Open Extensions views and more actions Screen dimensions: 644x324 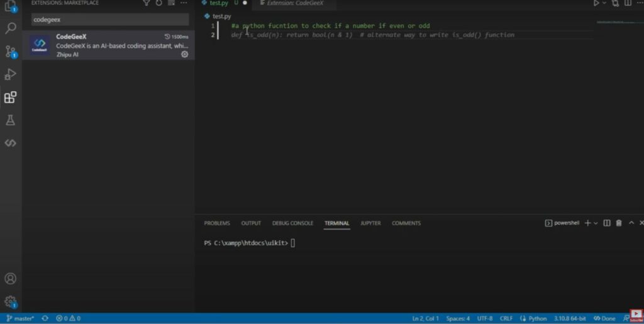pyautogui.click(x=184, y=3)
